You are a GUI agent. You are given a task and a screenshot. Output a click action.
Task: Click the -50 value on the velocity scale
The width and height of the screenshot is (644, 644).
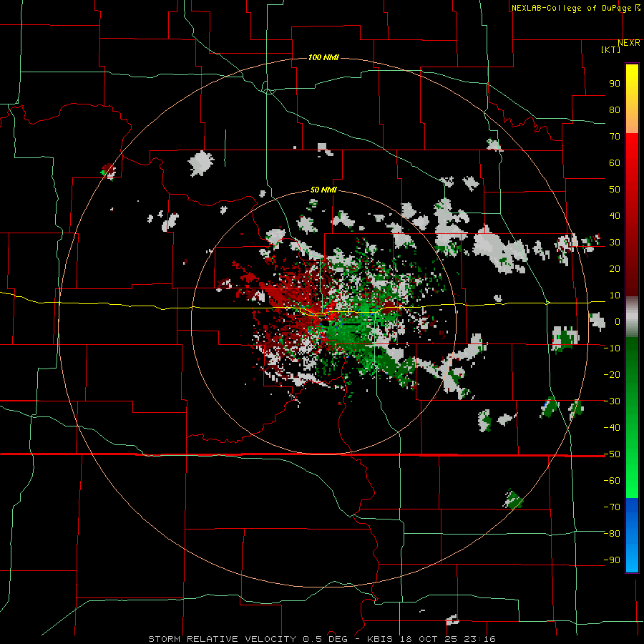pos(612,454)
